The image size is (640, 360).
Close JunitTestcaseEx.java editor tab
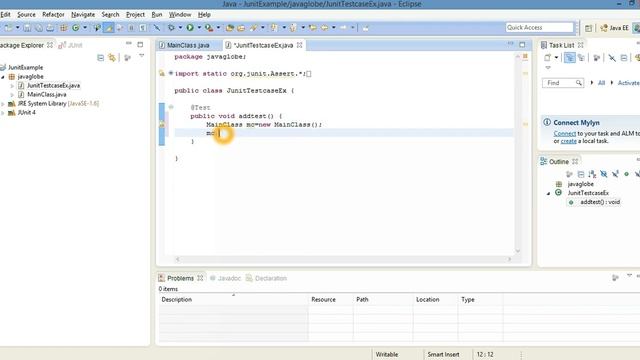(x=299, y=45)
